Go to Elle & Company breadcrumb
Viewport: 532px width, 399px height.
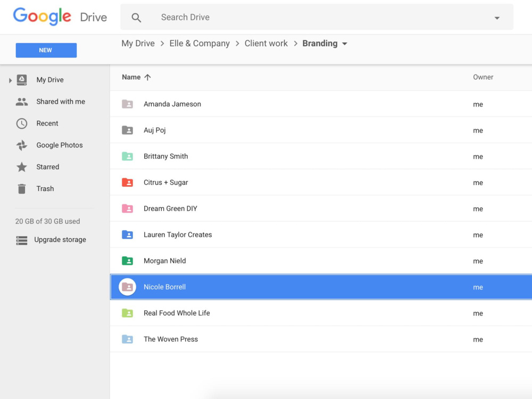tap(199, 44)
